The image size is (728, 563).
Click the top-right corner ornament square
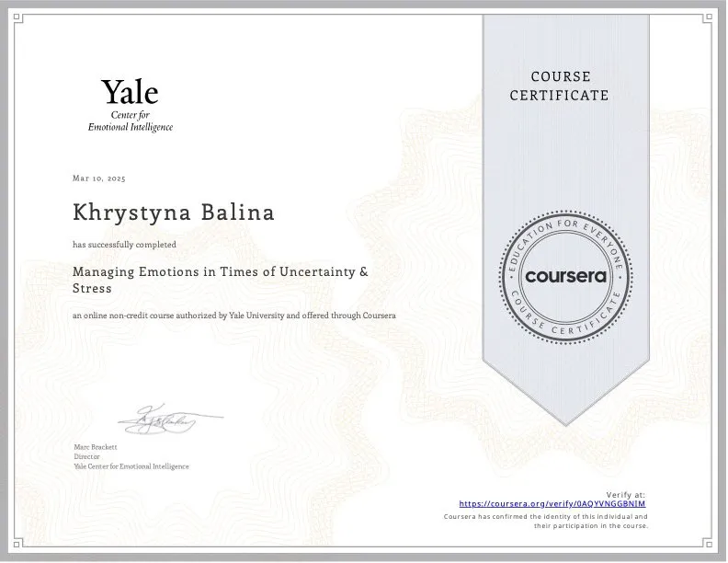tap(709, 17)
